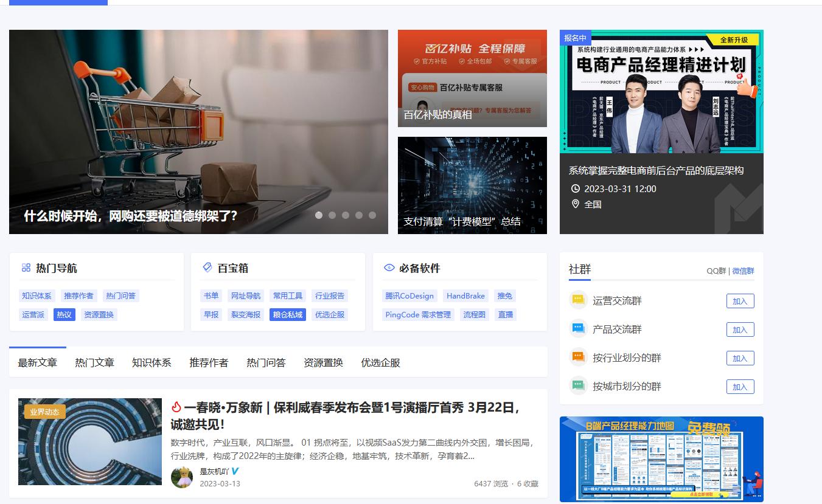
Task: Open the 微信群 link
Action: [744, 271]
